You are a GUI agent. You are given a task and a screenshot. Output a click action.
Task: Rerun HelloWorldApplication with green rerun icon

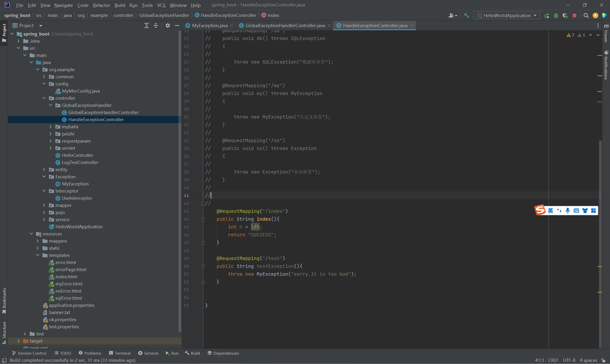547,15
